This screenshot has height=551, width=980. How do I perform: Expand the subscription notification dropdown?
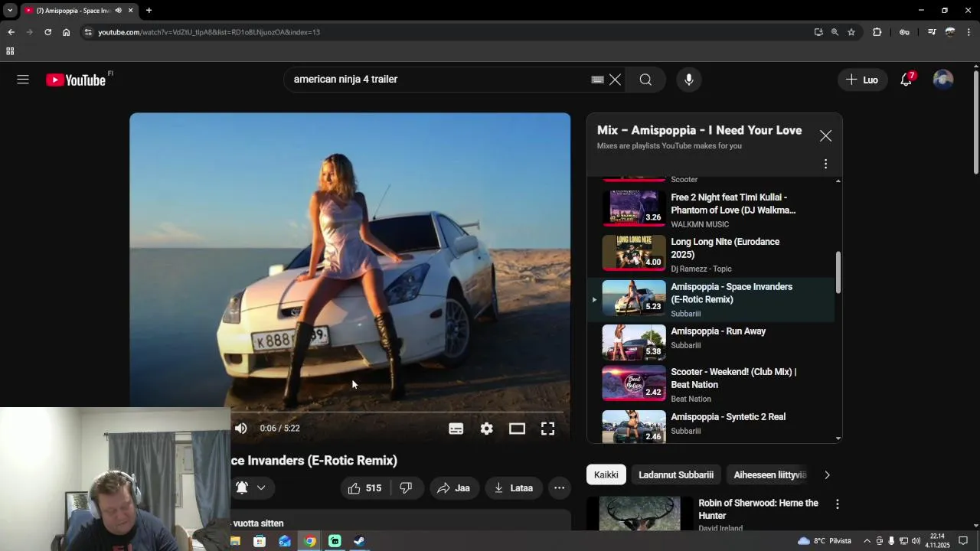click(261, 488)
